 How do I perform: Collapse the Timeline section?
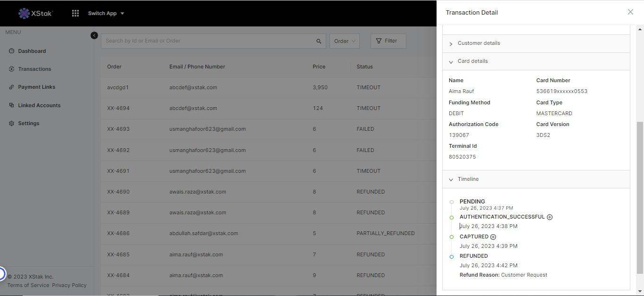(468, 179)
